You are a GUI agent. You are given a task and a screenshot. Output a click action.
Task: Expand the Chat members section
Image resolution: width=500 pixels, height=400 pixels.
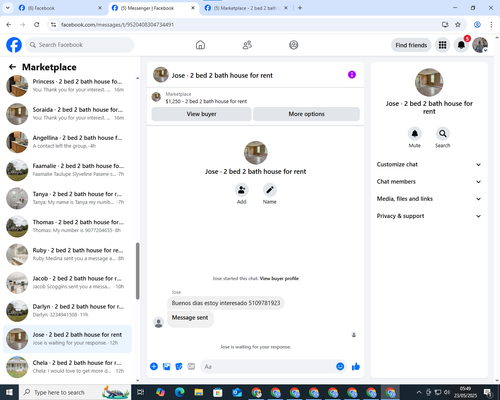pos(429,182)
